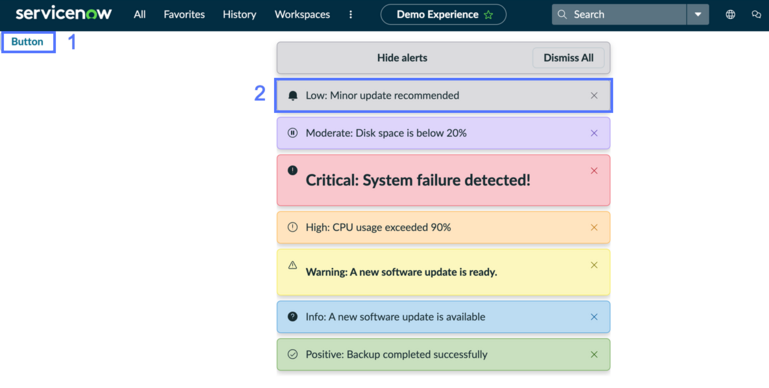This screenshot has height=388, width=769.
Task: Click the magnifier search icon
Action: [563, 14]
